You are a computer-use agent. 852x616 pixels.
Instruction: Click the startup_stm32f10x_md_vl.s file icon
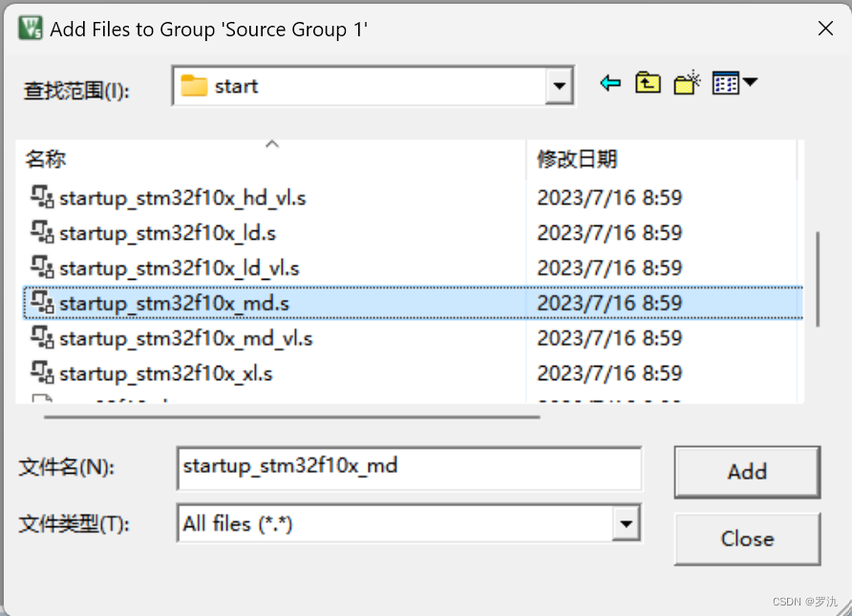pos(42,338)
